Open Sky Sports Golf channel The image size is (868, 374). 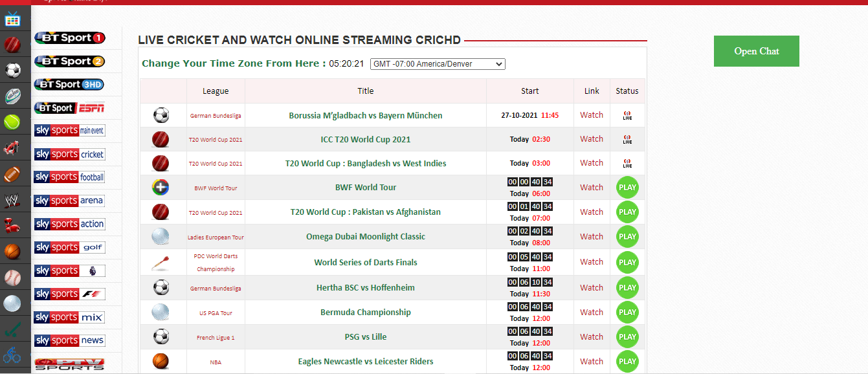point(69,247)
